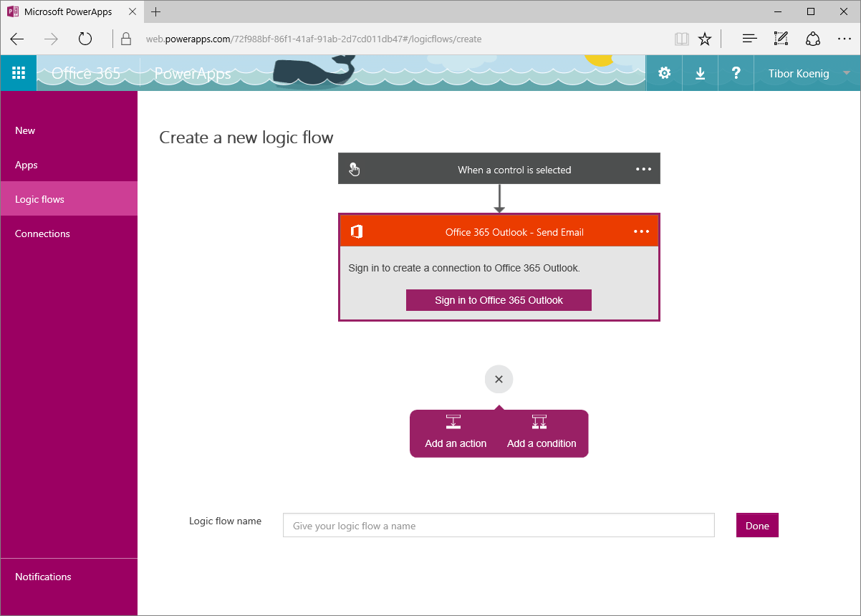Open Notifications at the sidebar bottom
Viewport: 861px width, 616px height.
click(69, 577)
